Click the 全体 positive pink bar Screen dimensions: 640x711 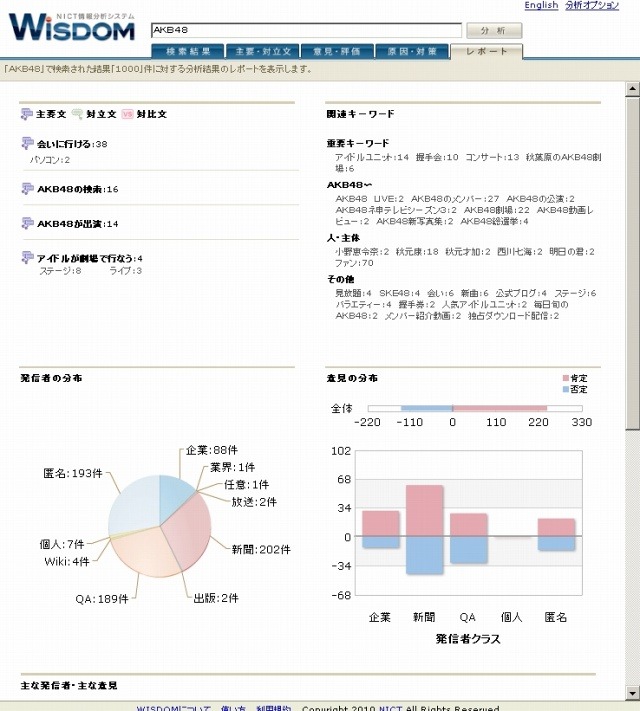500,409
